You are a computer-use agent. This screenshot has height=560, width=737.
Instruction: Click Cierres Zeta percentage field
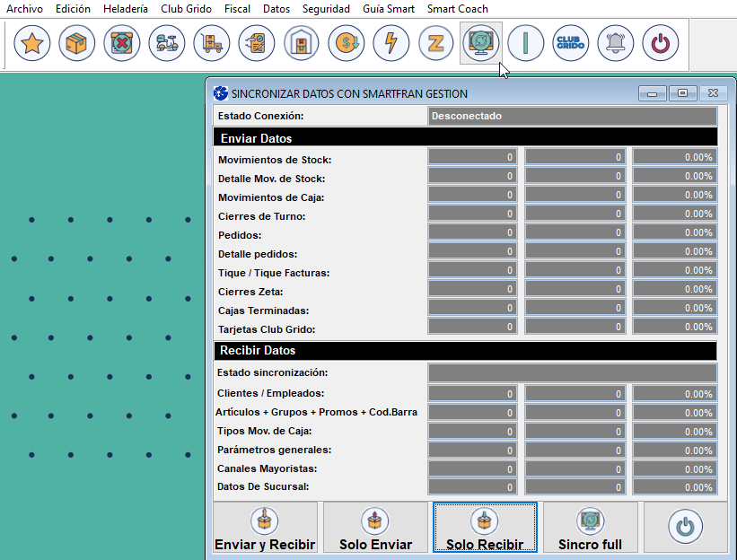click(675, 288)
